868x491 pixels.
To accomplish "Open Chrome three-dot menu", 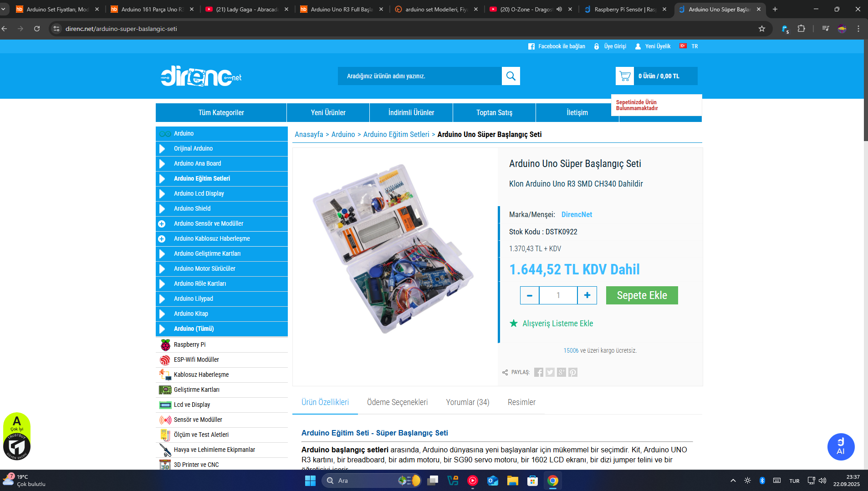I will click(x=858, y=29).
